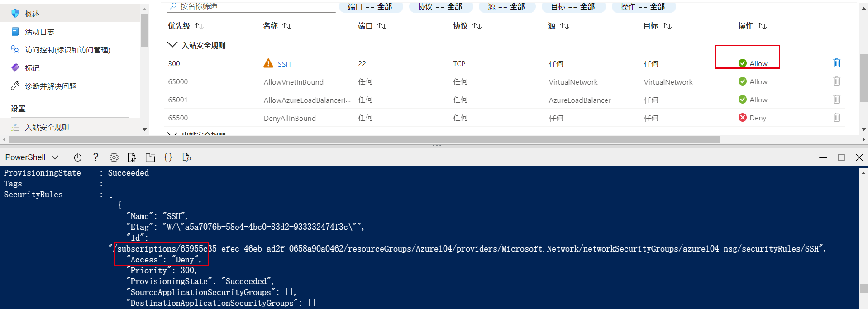Viewport: 868px width, 309px height.
Task: Open the 目标 == 全部 filter
Action: tap(573, 6)
